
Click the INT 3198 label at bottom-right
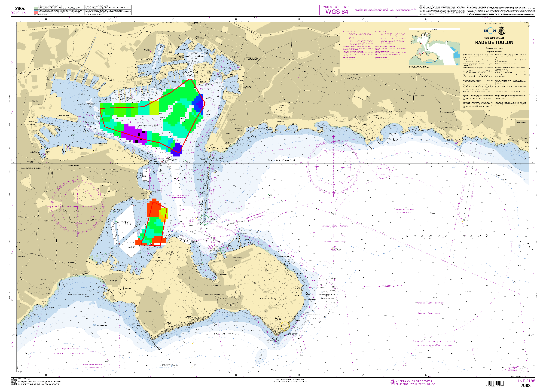tap(526, 381)
